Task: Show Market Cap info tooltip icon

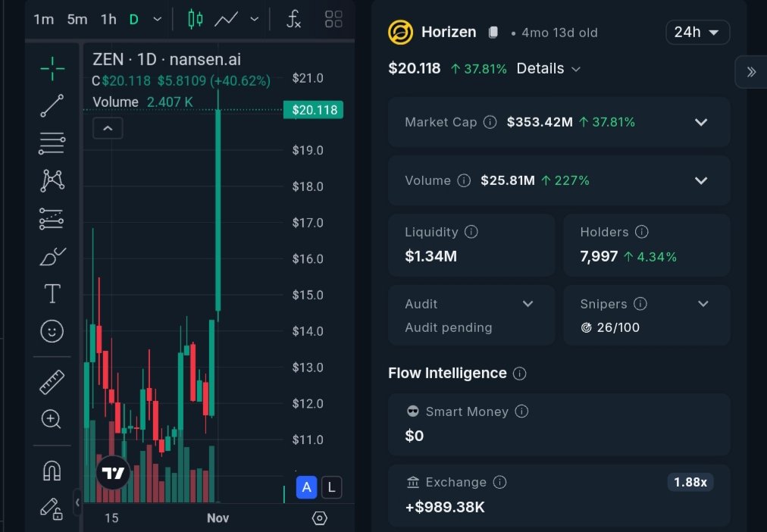Action: [x=490, y=122]
